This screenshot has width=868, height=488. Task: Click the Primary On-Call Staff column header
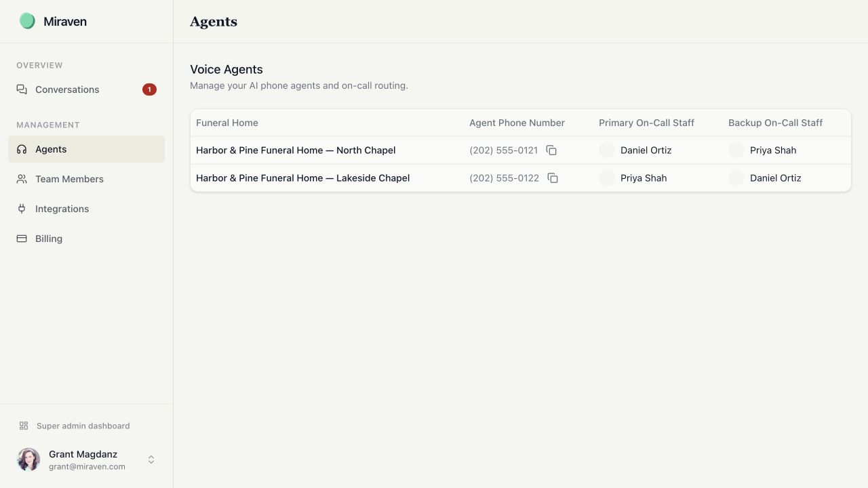(x=646, y=123)
